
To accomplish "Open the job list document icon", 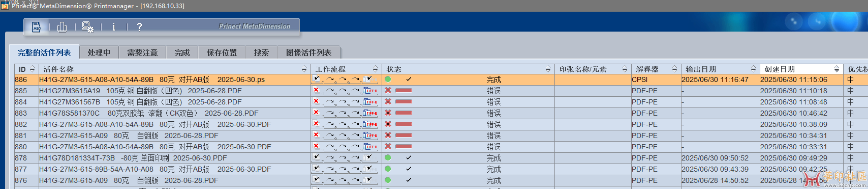I will pos(37,27).
